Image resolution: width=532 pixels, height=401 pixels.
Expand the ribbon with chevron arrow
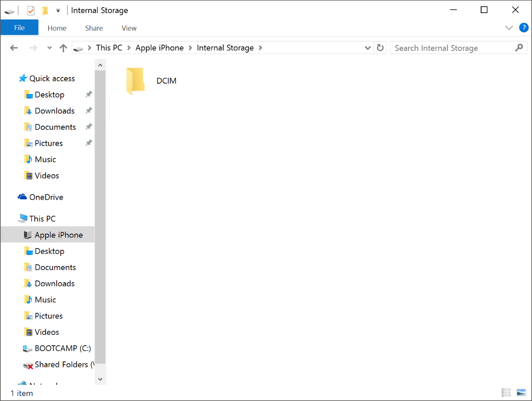click(509, 28)
